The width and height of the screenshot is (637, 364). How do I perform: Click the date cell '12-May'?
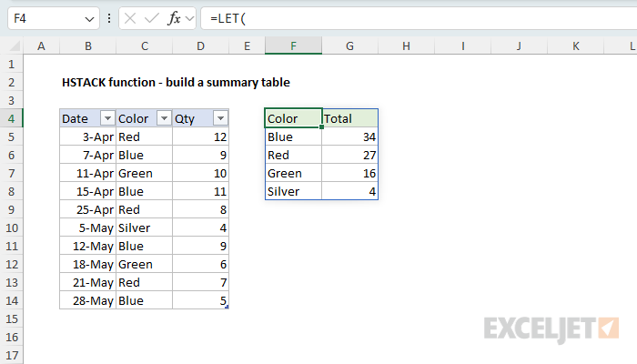pos(87,247)
